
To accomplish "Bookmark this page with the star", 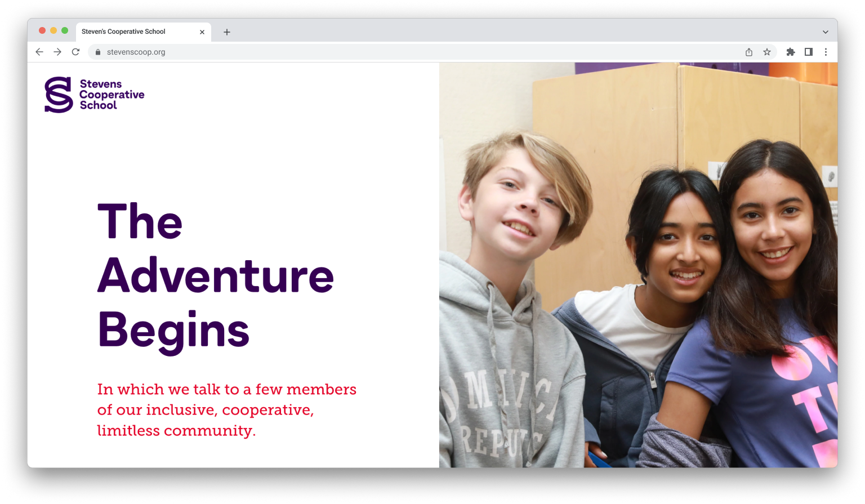I will [x=767, y=52].
